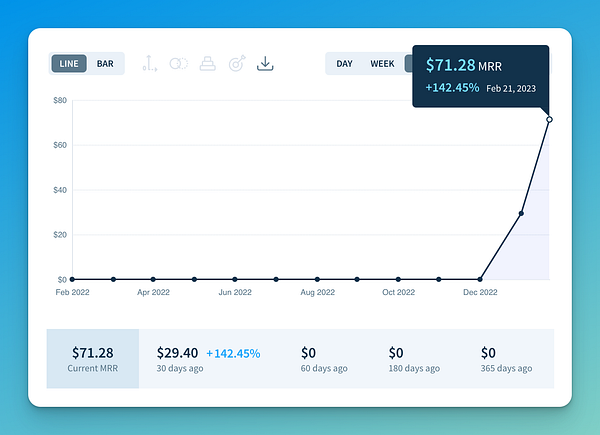This screenshot has width=600, height=435.
Task: Click the compare periods circles icon
Action: 179,64
